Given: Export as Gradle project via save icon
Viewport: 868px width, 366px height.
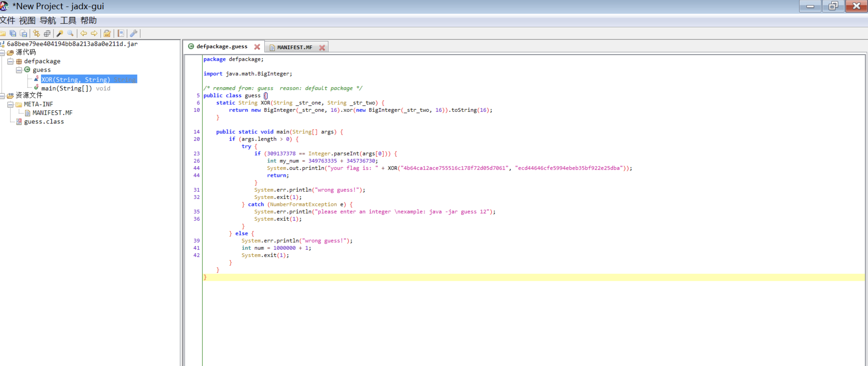Looking at the screenshot, I should click(x=23, y=33).
